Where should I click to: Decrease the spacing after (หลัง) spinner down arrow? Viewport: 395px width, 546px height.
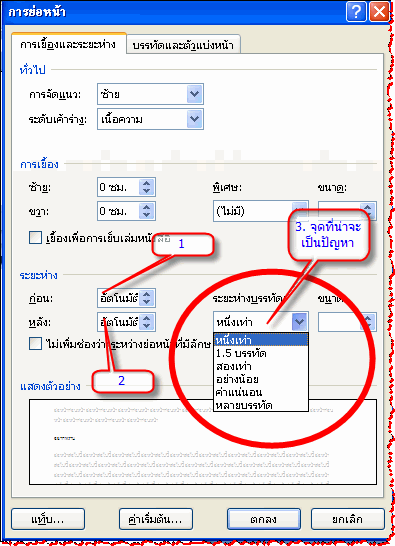[x=147, y=326]
